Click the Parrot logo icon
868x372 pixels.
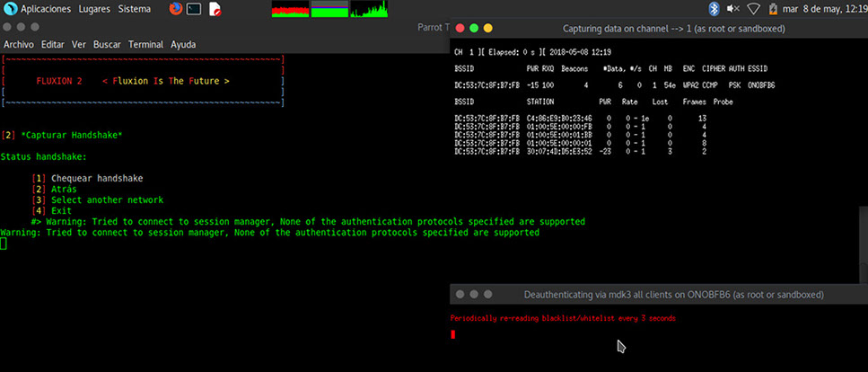[x=9, y=9]
